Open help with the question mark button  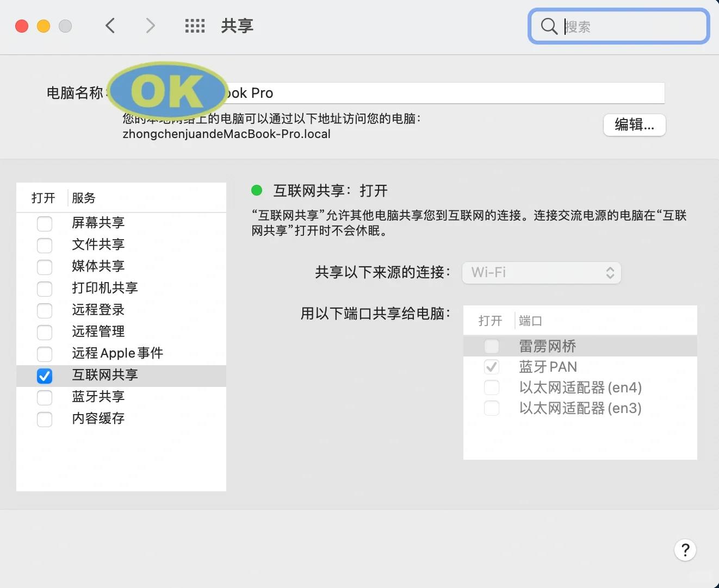(685, 550)
